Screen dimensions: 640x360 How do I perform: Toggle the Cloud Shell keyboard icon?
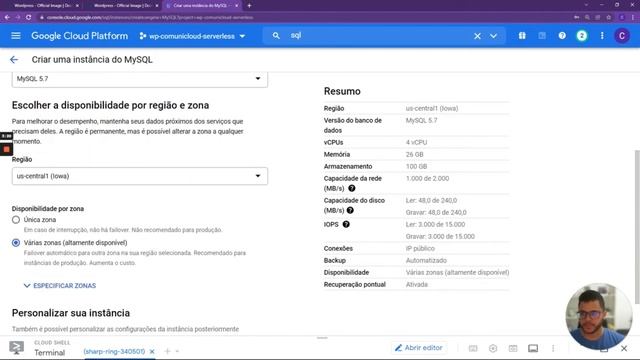coord(473,348)
